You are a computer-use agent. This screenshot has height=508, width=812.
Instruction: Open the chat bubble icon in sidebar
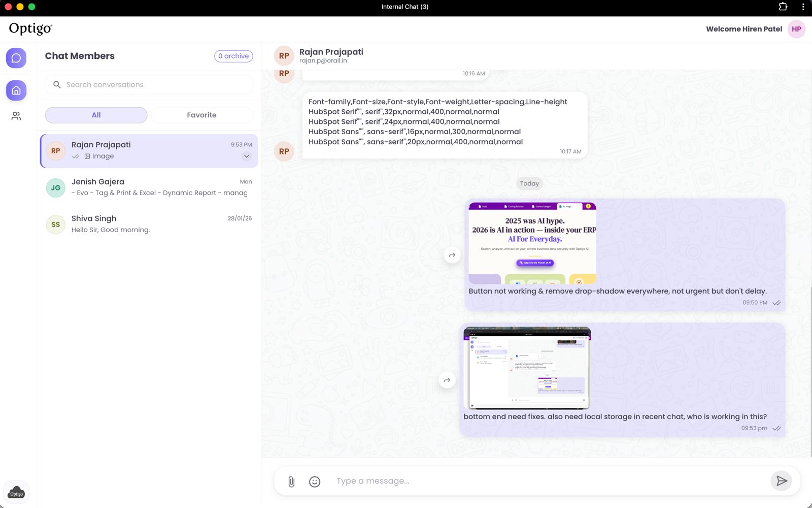[x=16, y=58]
